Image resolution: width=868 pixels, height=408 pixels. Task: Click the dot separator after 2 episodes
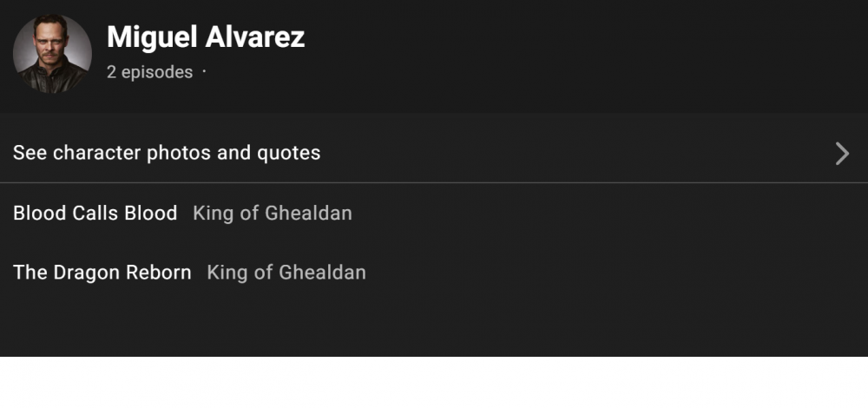pos(204,71)
